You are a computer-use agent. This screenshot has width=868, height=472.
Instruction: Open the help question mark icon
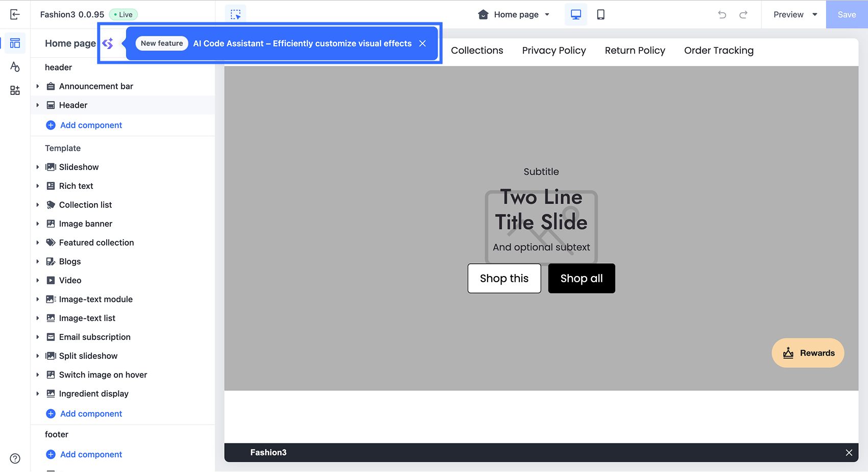15,458
